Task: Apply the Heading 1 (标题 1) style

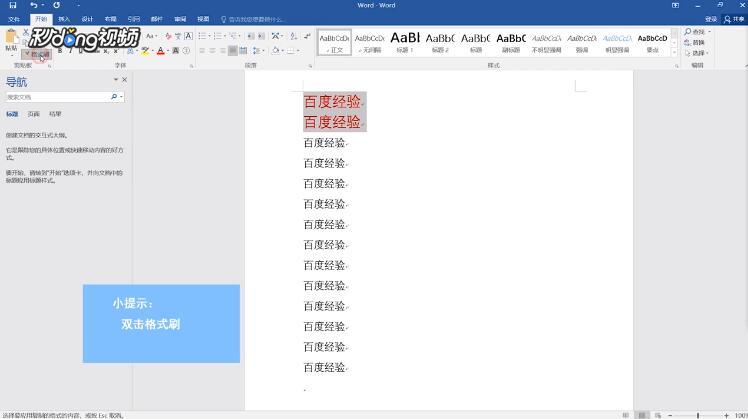Action: [405, 42]
